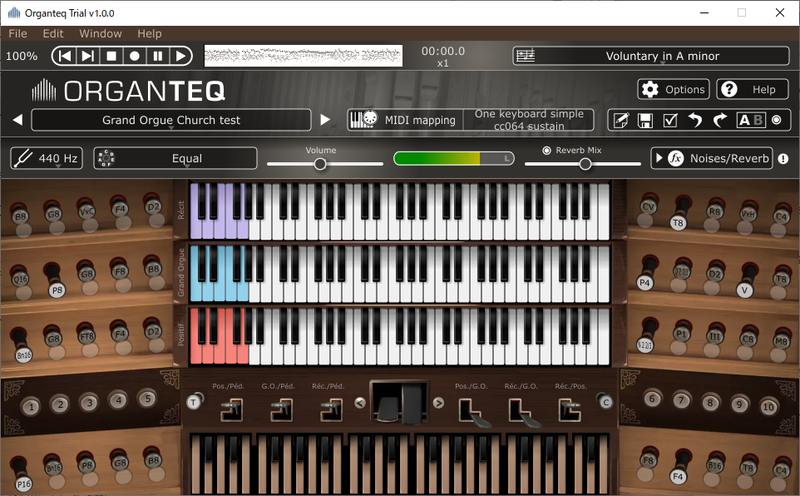
Task: Click the temperament circle icon beside Equal
Action: (x=106, y=158)
